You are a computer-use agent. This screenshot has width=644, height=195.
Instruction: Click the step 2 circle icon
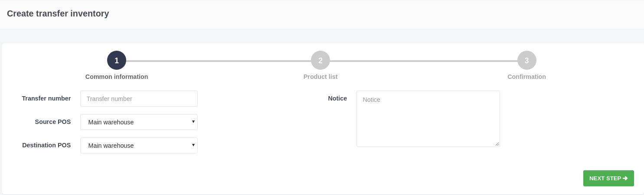pos(320,60)
